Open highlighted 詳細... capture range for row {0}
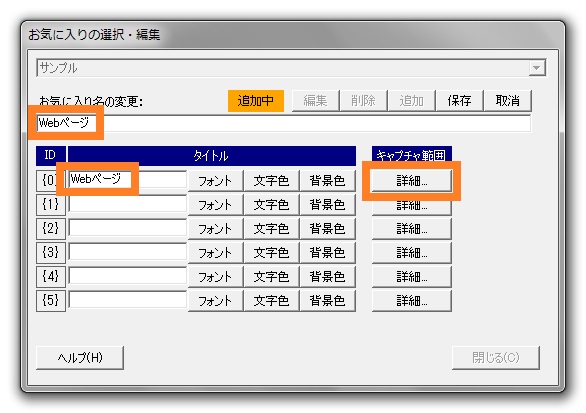586x413 pixels. [411, 181]
